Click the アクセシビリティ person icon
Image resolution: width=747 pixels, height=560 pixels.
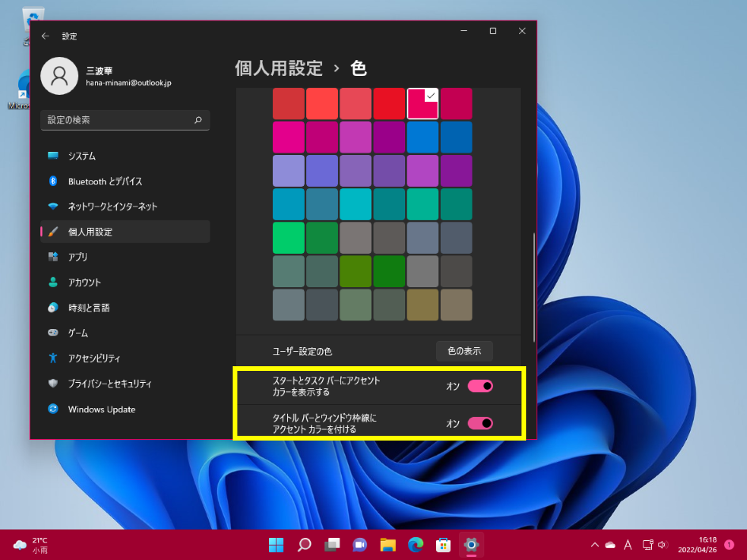click(53, 358)
